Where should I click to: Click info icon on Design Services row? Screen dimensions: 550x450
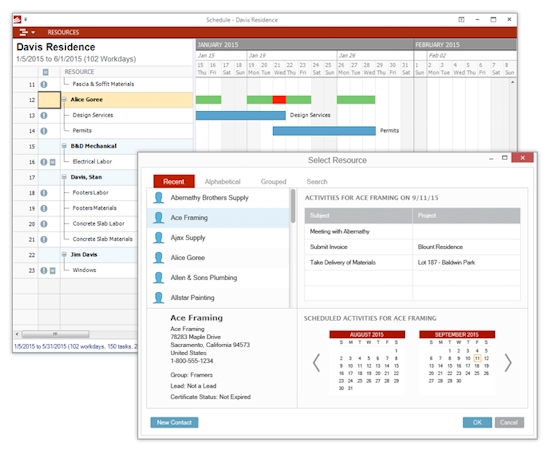(x=44, y=115)
